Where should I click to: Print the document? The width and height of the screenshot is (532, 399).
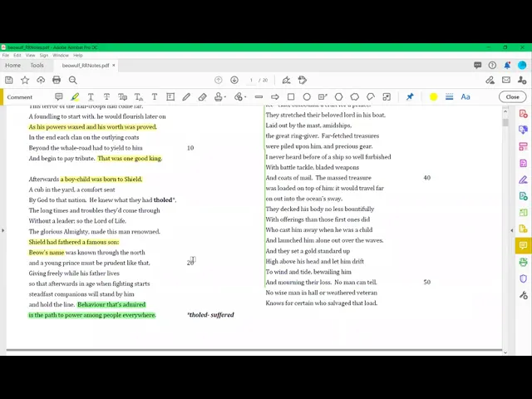click(57, 80)
